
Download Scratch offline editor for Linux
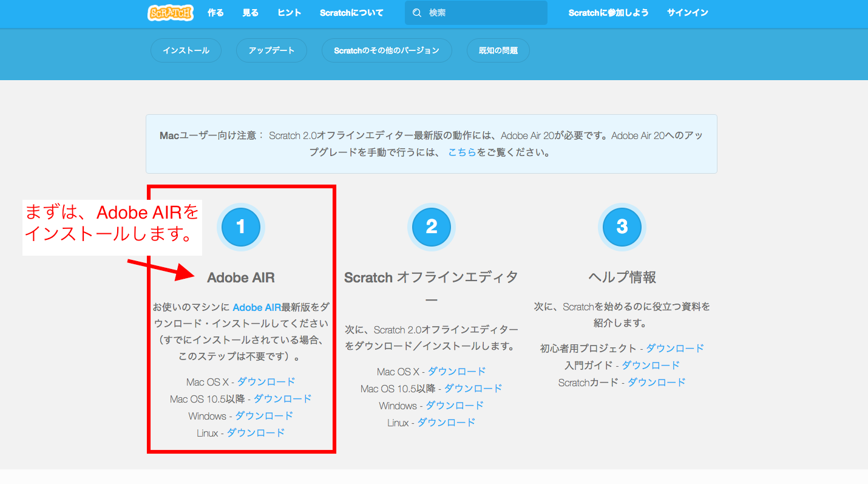[x=446, y=423]
